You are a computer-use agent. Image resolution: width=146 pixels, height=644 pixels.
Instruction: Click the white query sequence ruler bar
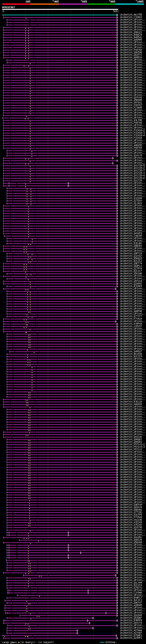point(60,9)
